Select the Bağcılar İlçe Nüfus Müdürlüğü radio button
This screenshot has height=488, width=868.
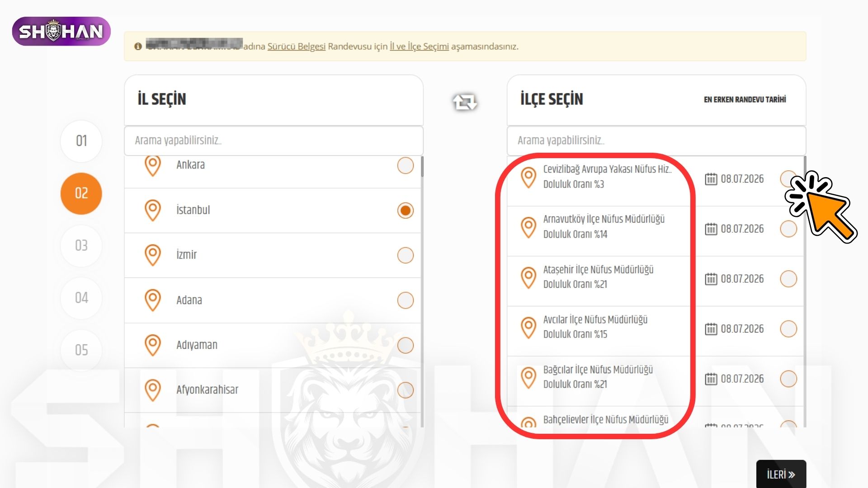pyautogui.click(x=788, y=379)
